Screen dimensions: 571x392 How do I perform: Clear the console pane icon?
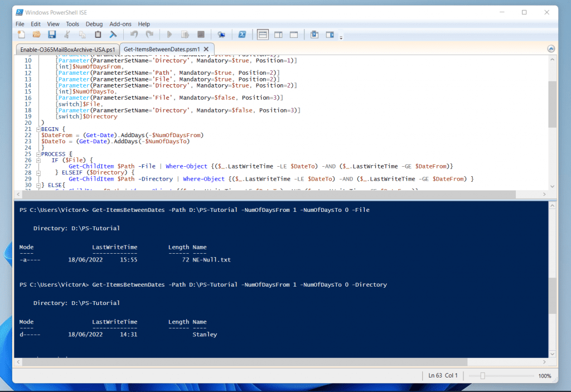click(113, 35)
